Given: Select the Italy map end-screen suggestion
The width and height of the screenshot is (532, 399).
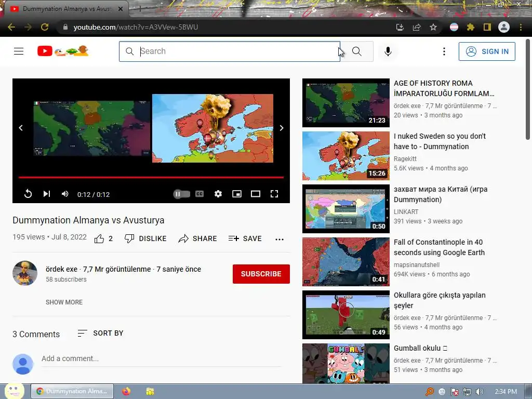Looking at the screenshot, I should 91,128.
